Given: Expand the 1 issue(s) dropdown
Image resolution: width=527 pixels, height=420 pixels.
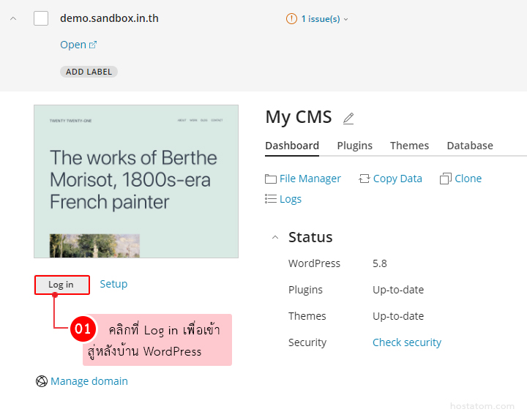Looking at the screenshot, I should [345, 19].
